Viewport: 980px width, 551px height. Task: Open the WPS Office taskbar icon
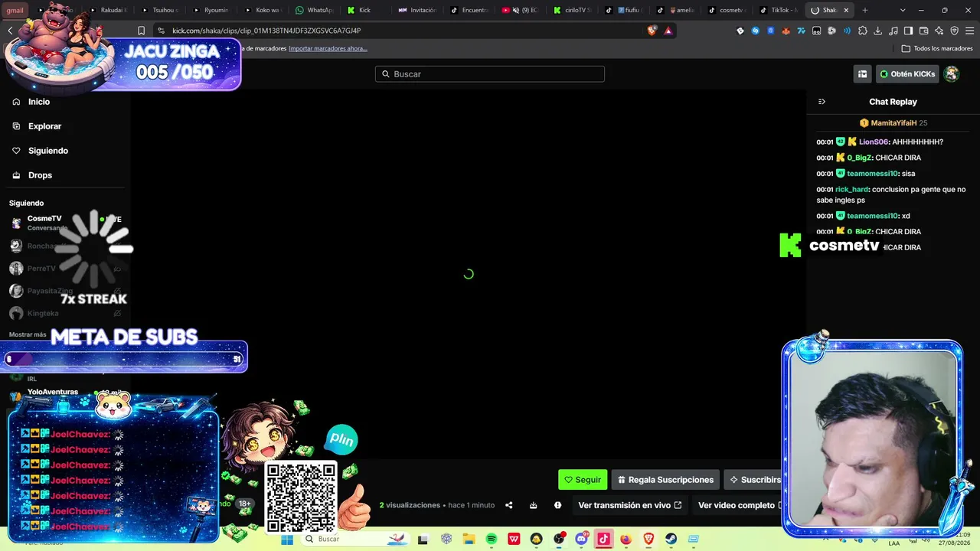point(514,539)
